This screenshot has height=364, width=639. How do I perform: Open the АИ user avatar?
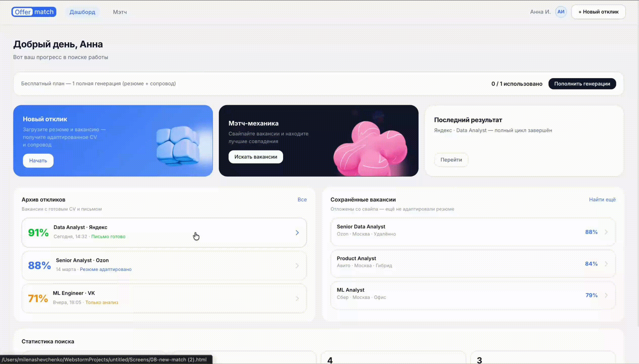point(561,12)
